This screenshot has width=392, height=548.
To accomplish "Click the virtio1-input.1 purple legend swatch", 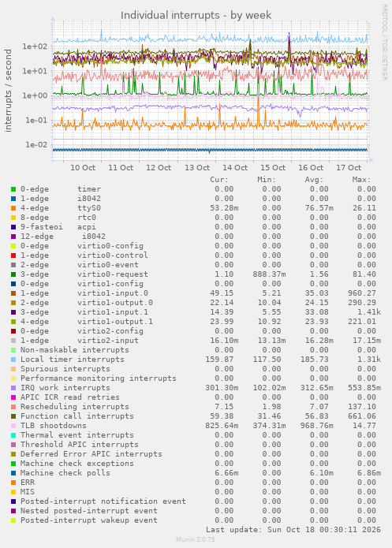I will (13, 312).
